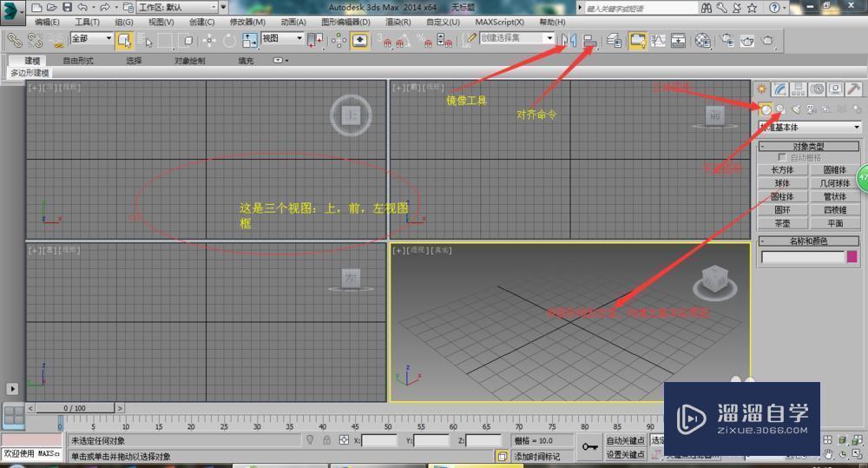Select the Geometry category sphere icon
This screenshot has width=868, height=468.
click(766, 109)
